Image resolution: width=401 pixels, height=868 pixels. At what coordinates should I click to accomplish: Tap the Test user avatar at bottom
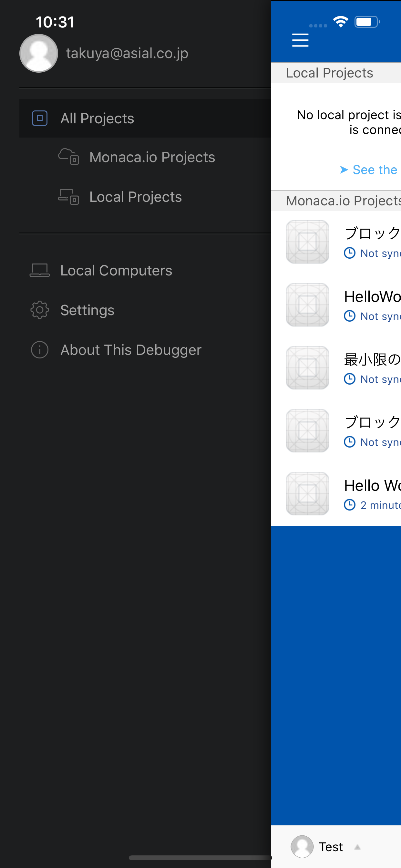click(302, 846)
